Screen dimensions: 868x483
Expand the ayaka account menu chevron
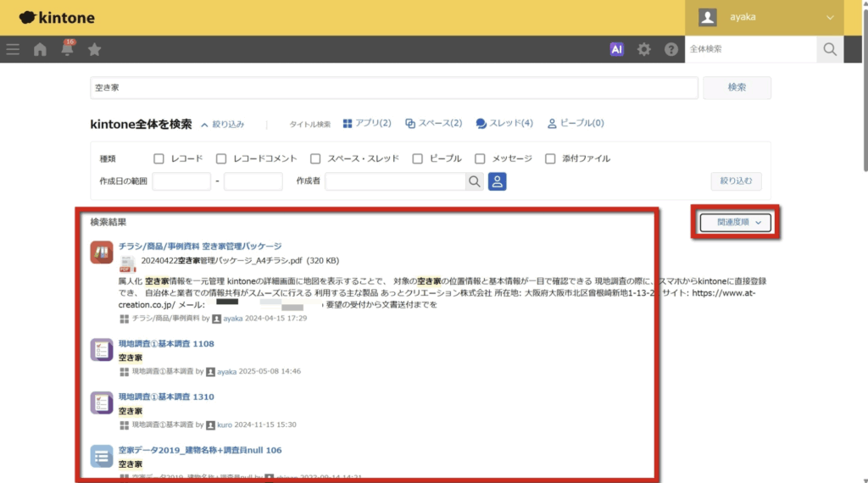(830, 18)
